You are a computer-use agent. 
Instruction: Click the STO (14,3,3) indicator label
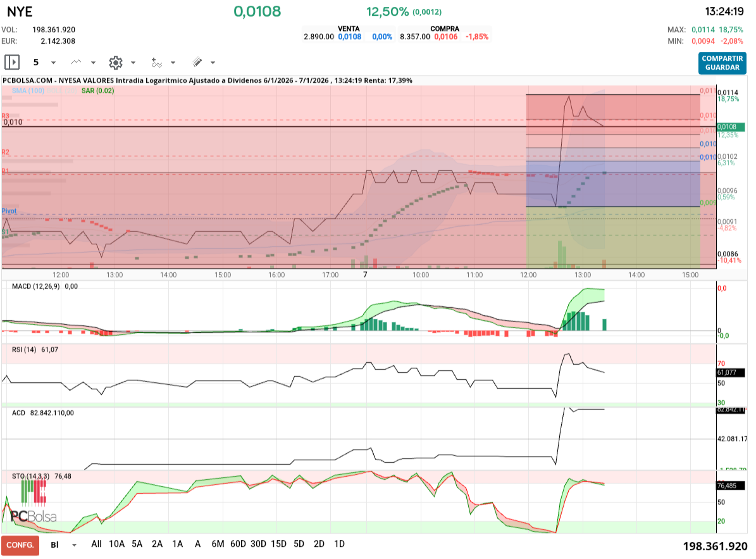click(30, 476)
